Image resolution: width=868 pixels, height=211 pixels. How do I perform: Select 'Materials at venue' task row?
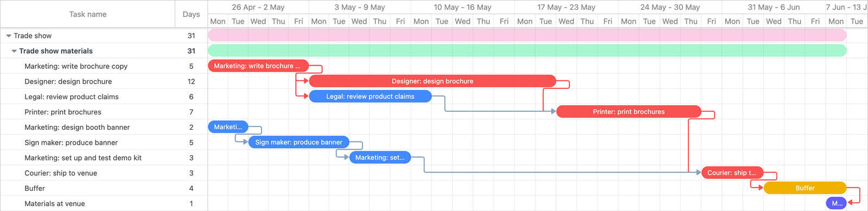point(104,203)
